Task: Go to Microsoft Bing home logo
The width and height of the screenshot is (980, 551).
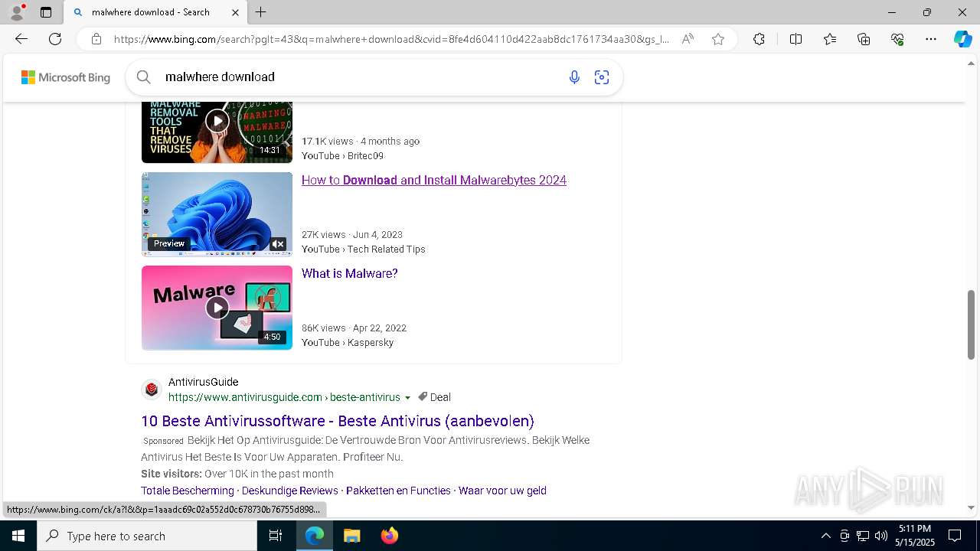Action: tap(66, 77)
